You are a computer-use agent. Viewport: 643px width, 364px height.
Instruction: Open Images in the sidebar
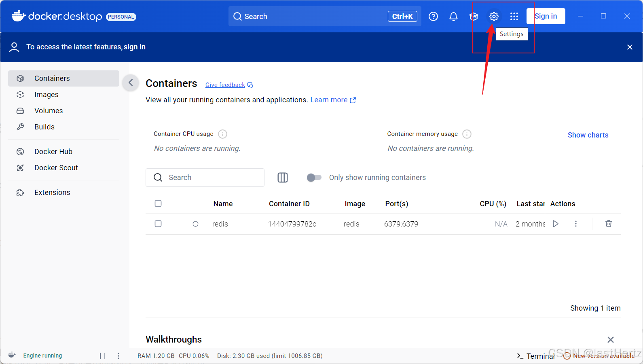63,95
